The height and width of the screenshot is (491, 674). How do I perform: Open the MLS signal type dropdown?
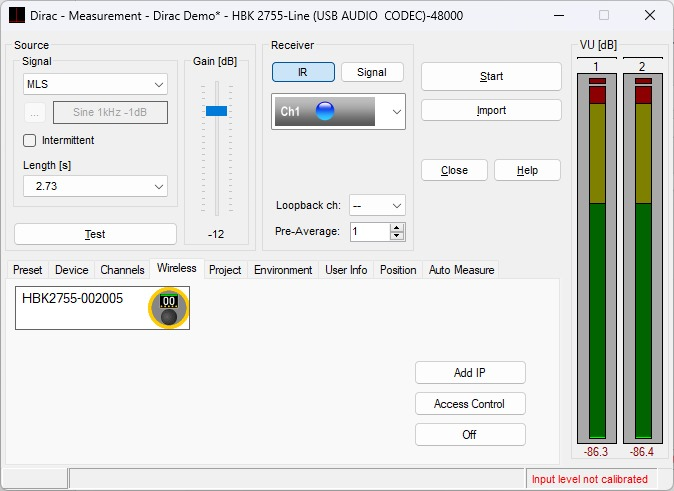[x=95, y=84]
